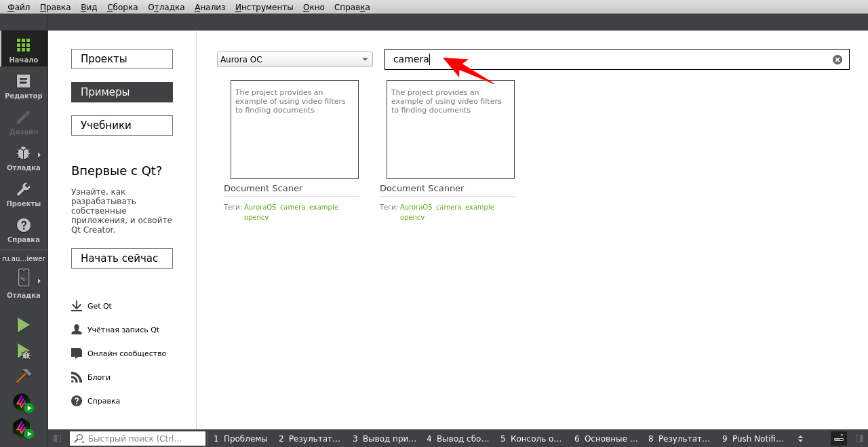Image resolution: width=868 pixels, height=447 pixels.
Task: Toggle the right sidebar visibility
Action: (x=859, y=439)
